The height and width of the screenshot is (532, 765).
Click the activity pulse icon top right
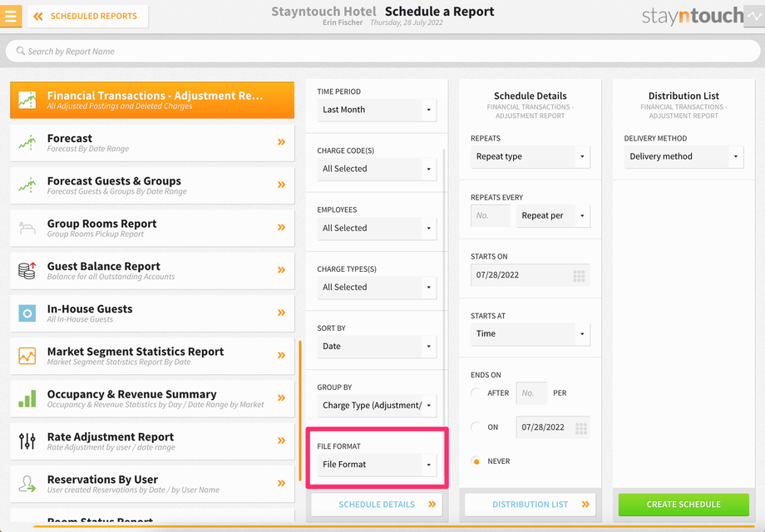coord(754,16)
